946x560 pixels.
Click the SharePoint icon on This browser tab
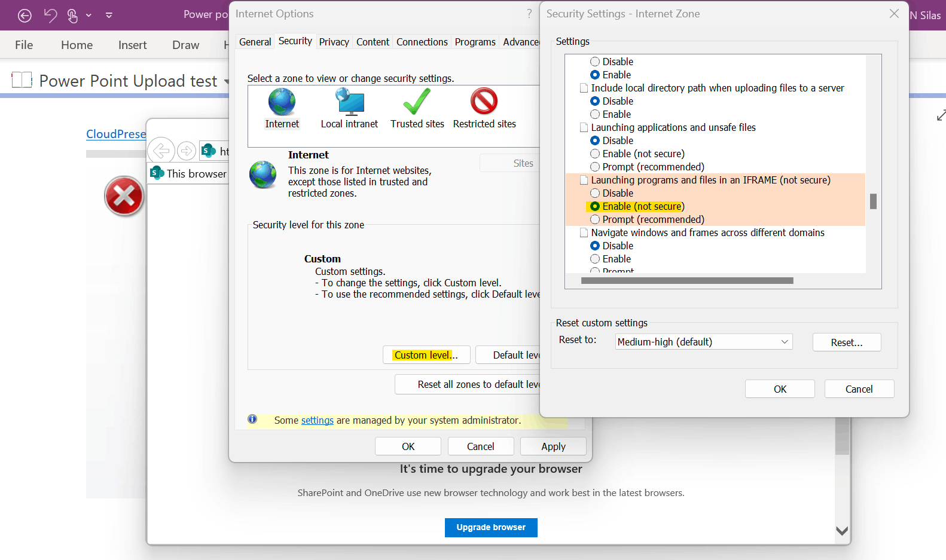(157, 173)
